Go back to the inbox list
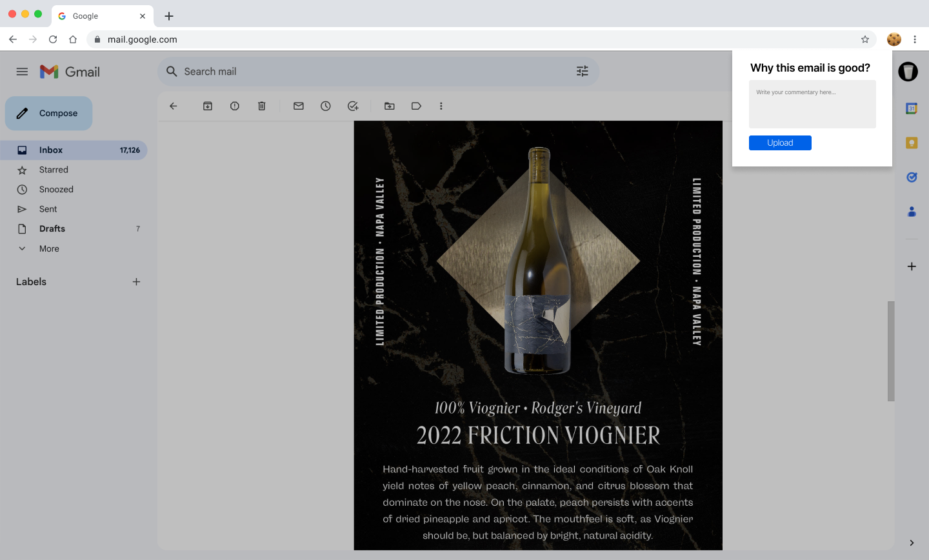929x560 pixels. pyautogui.click(x=174, y=106)
